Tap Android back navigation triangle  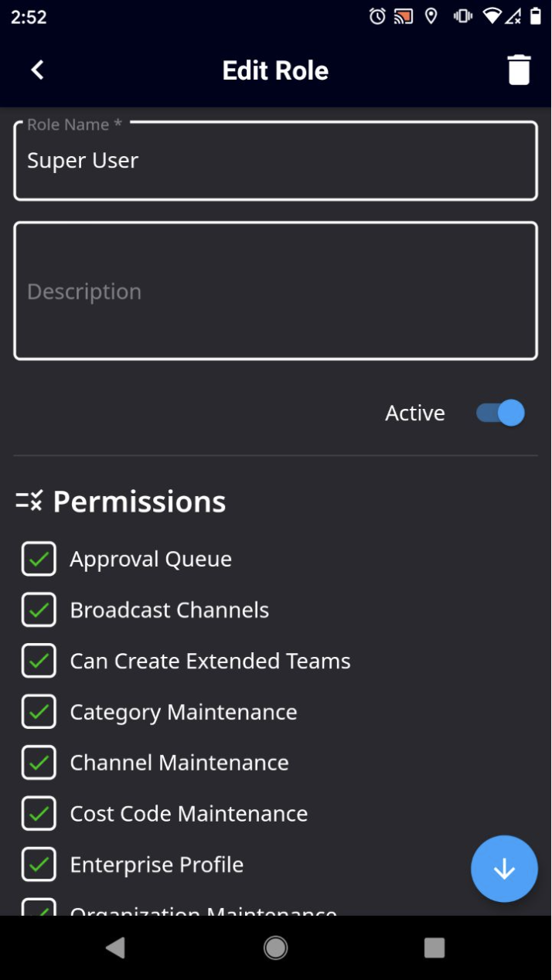[x=115, y=948]
